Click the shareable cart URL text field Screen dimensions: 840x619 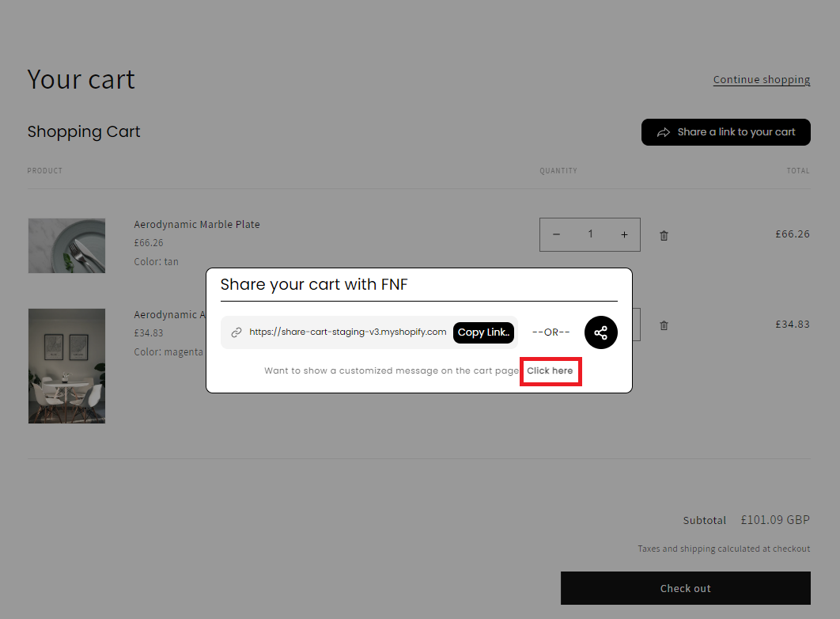348,332
